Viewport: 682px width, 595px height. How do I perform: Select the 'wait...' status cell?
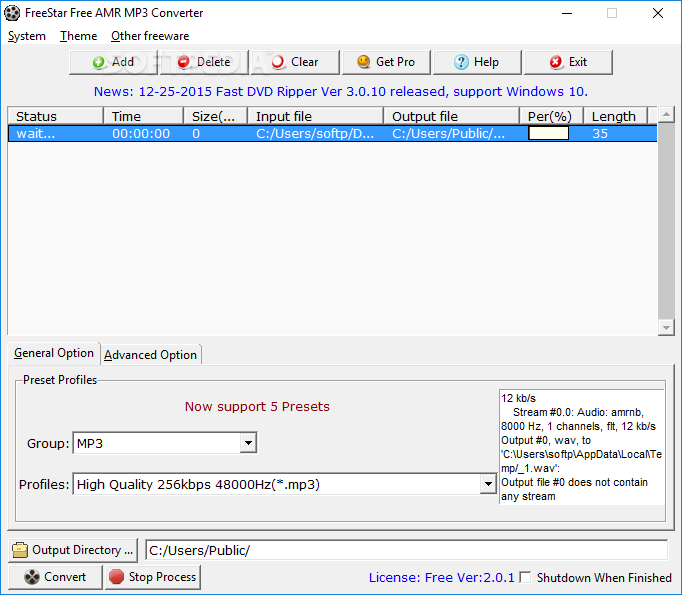[x=55, y=134]
